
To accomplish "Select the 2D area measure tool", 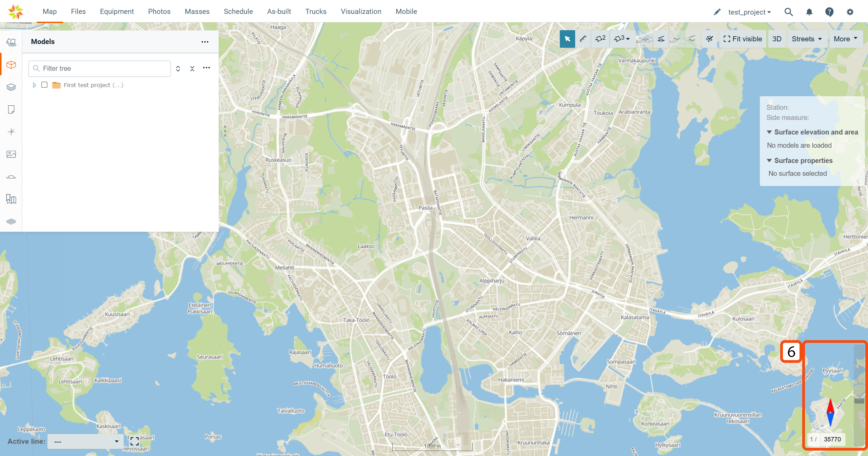I will [x=600, y=39].
